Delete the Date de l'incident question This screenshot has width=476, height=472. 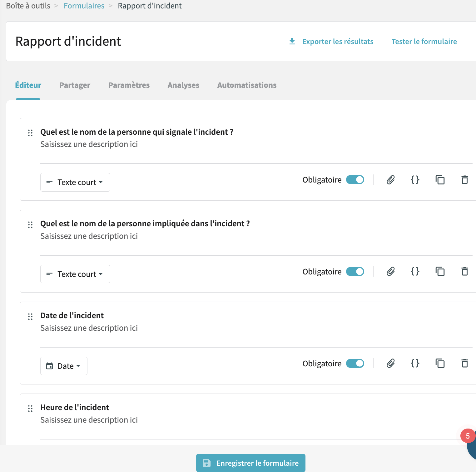[464, 363]
